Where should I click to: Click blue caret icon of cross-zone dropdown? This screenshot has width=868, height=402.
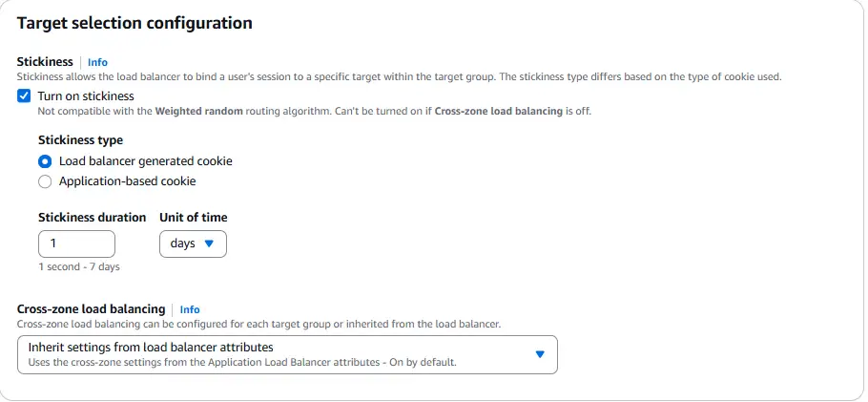coord(540,354)
